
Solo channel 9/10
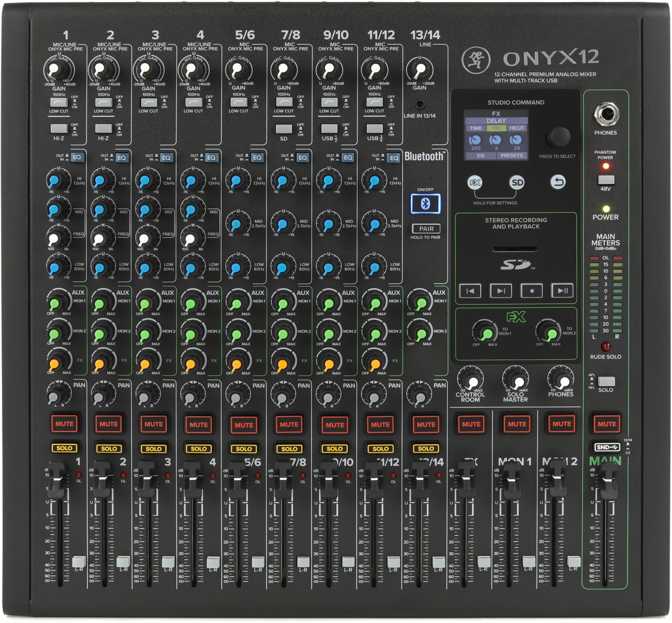click(x=335, y=448)
